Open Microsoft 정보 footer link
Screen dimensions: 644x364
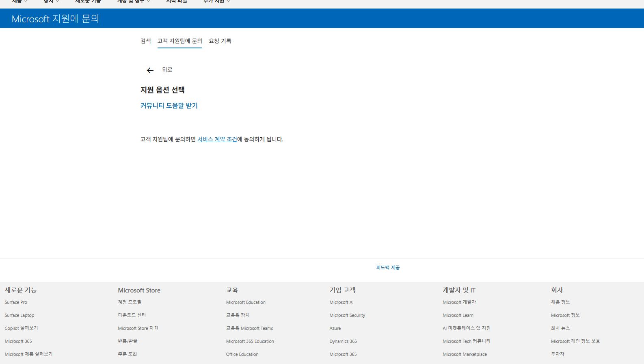(x=565, y=315)
